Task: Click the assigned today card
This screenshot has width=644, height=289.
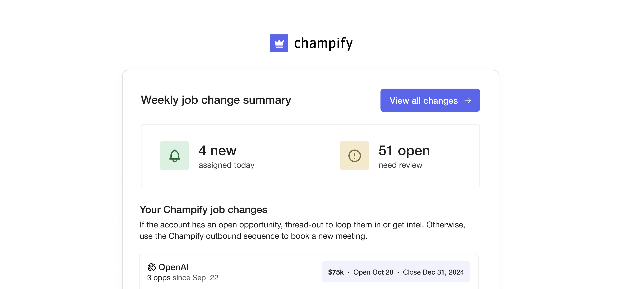Action: click(226, 156)
